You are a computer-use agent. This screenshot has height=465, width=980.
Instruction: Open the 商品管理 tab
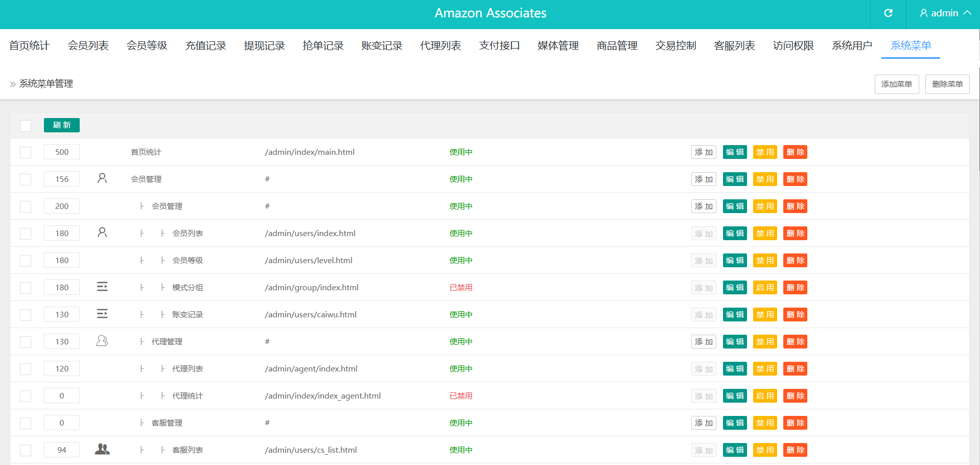pyautogui.click(x=617, y=45)
